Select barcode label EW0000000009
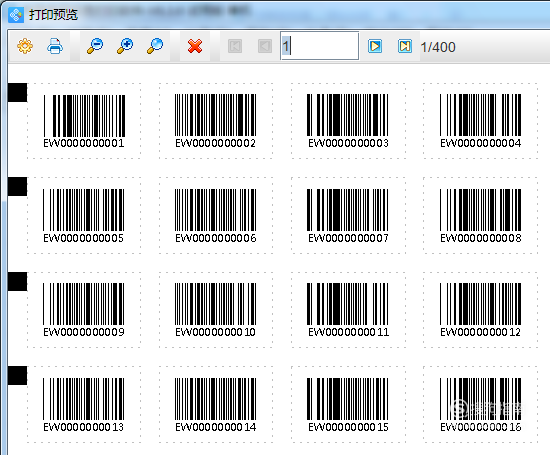Image resolution: width=550 pixels, height=455 pixels. [84, 309]
